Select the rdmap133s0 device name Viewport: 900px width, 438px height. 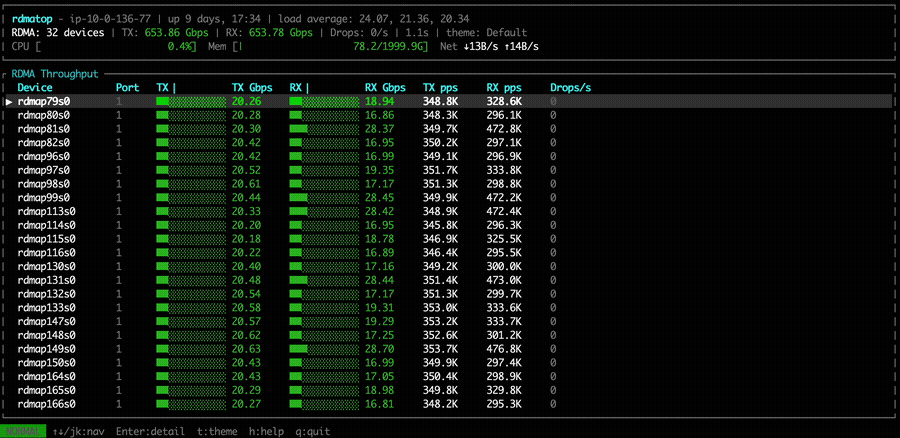tap(46, 308)
